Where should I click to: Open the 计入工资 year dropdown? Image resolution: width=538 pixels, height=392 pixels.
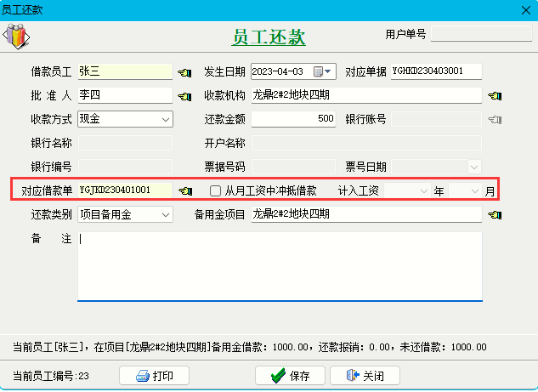pos(424,191)
